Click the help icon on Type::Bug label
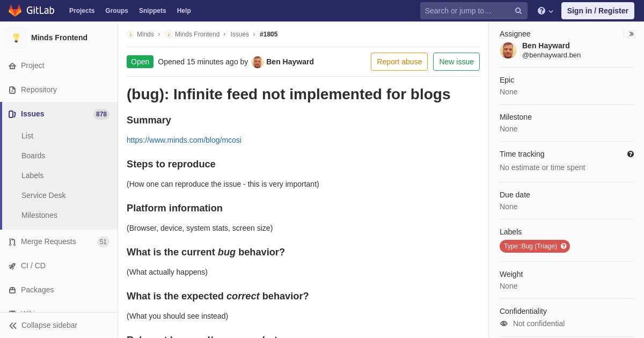 pyautogui.click(x=563, y=246)
